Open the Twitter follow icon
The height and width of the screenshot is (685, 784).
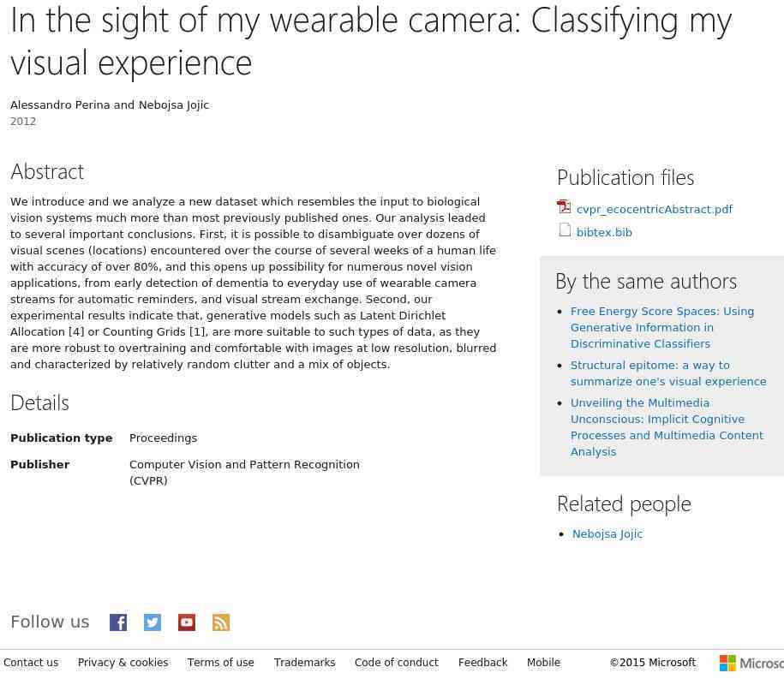coord(153,622)
